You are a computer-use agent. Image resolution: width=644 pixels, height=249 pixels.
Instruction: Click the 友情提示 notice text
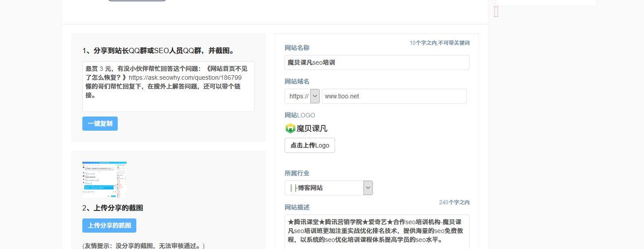tap(143, 245)
